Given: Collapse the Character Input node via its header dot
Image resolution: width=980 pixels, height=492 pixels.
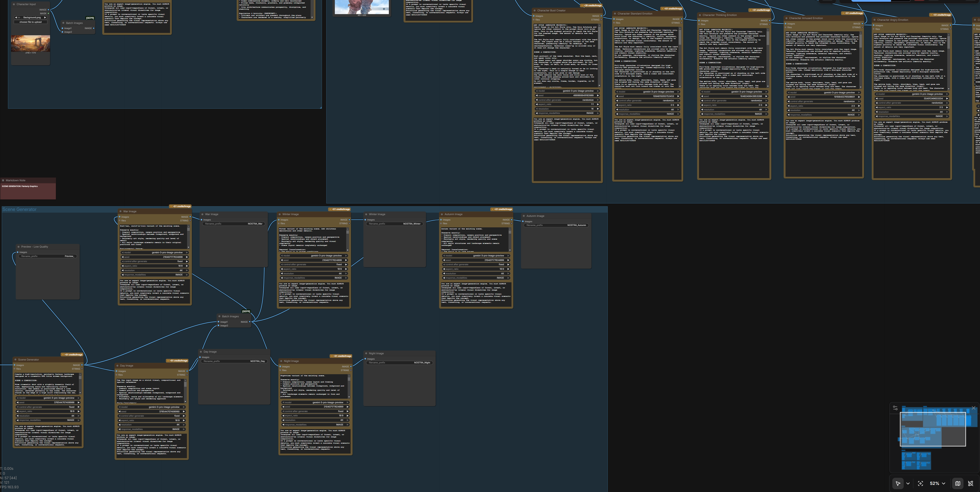Looking at the screenshot, I should [14, 4].
